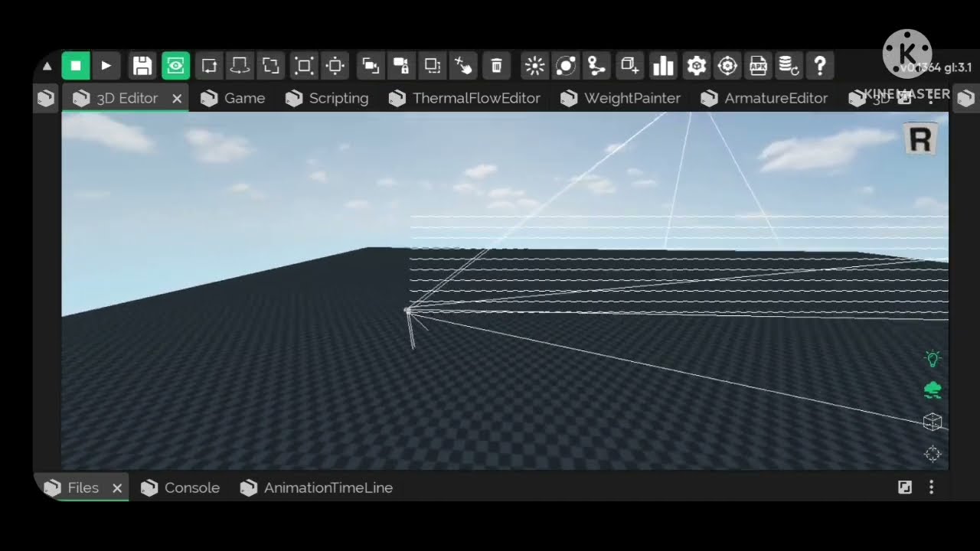
Task: Collapse toolbar with the up triangle
Action: point(47,67)
